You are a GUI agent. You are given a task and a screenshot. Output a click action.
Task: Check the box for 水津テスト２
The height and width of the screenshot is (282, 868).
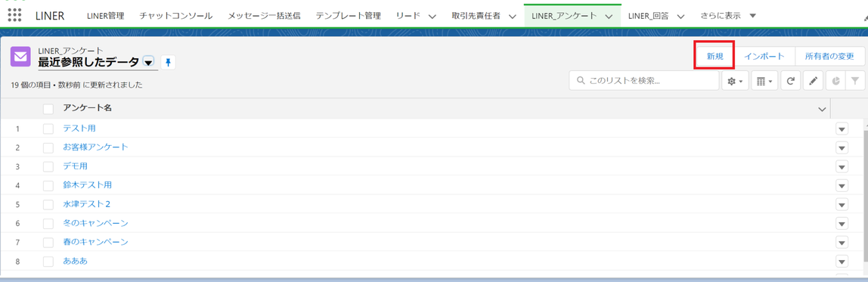(x=48, y=204)
